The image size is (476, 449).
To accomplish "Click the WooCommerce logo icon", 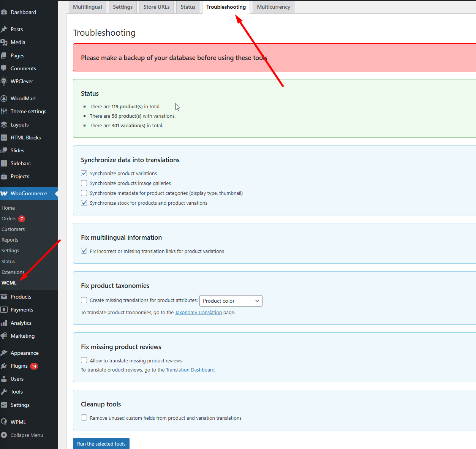I will [4, 193].
